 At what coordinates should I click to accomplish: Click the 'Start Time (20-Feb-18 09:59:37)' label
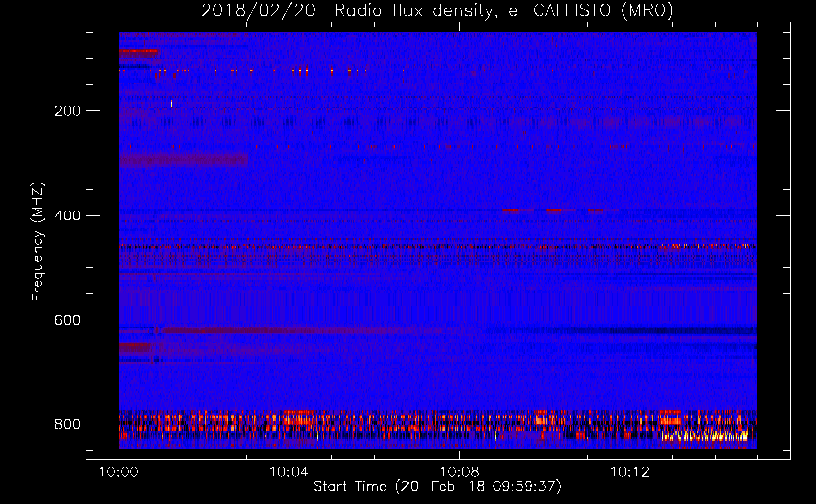437,487
